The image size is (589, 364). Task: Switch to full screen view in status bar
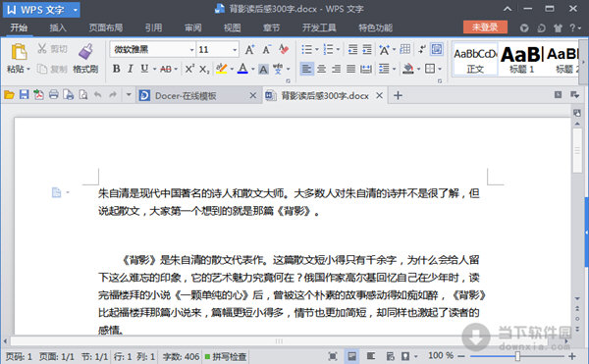point(333,356)
